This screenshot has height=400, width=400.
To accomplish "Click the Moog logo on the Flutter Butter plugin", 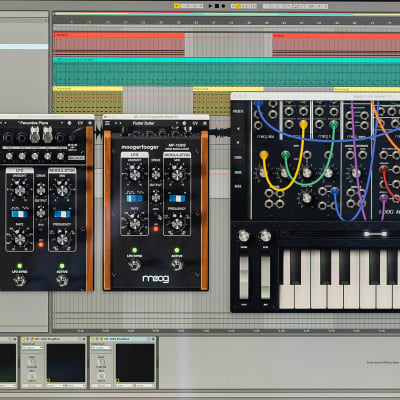I will pyautogui.click(x=156, y=279).
